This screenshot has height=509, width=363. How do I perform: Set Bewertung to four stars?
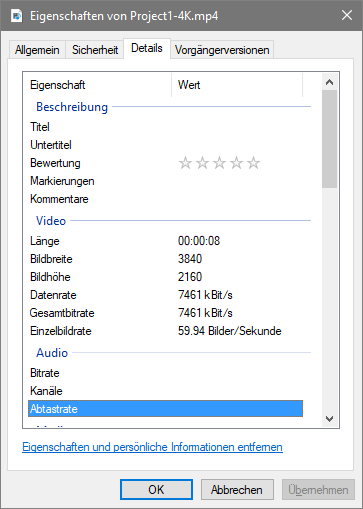[x=236, y=163]
